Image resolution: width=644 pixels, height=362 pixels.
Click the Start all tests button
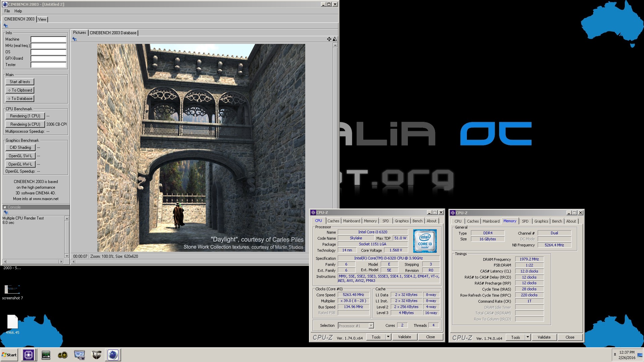(20, 82)
